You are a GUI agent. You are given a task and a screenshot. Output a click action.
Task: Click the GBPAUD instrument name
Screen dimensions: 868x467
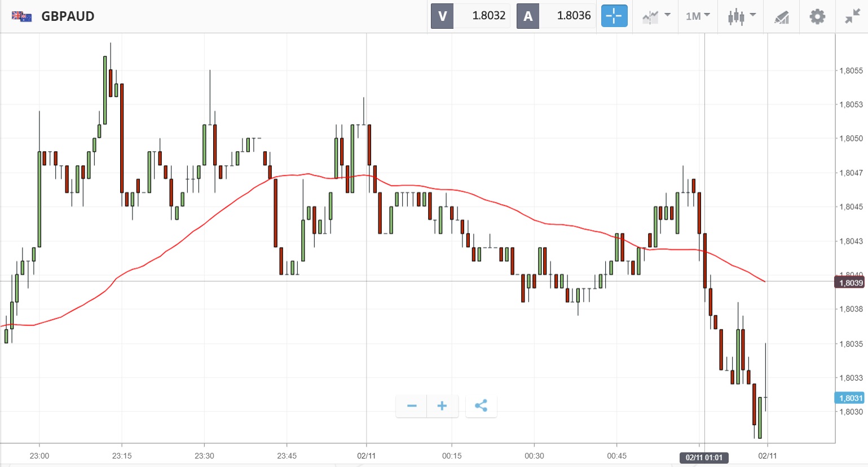coord(68,16)
